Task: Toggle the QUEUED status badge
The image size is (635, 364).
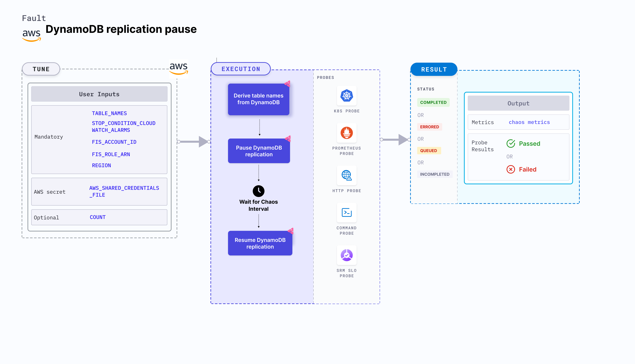Action: click(429, 150)
